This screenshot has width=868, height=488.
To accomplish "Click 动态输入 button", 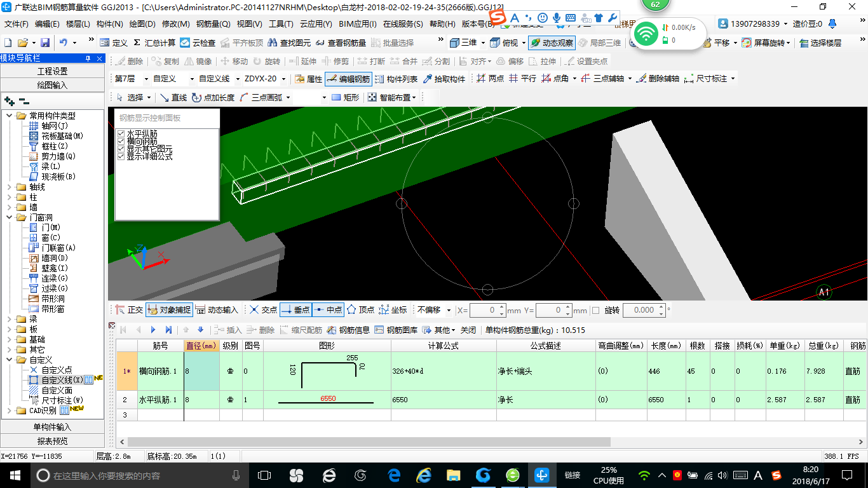I will [x=217, y=310].
